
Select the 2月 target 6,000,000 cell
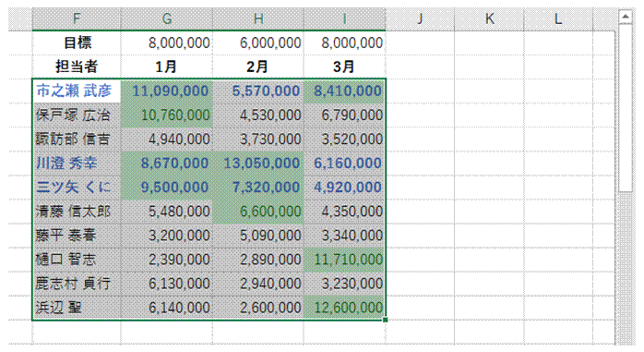[x=258, y=42]
